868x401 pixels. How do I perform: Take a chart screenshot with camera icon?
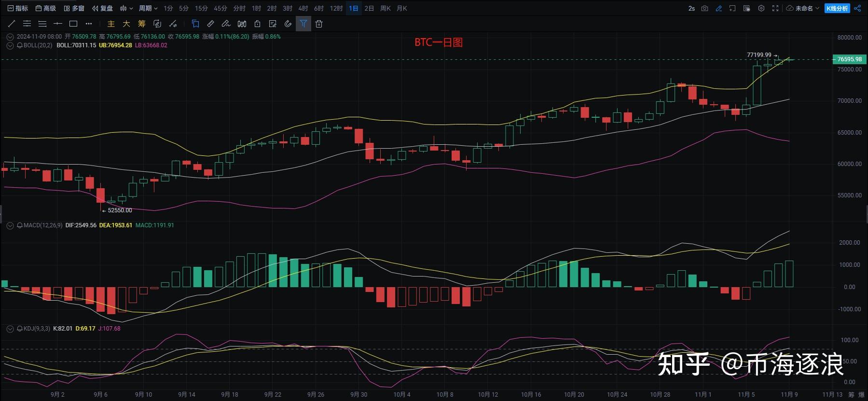point(705,8)
